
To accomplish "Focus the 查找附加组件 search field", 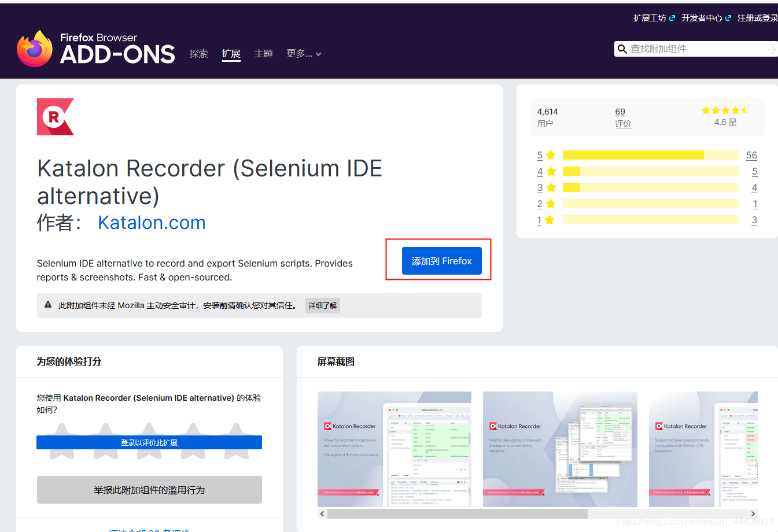I will pyautogui.click(x=696, y=49).
